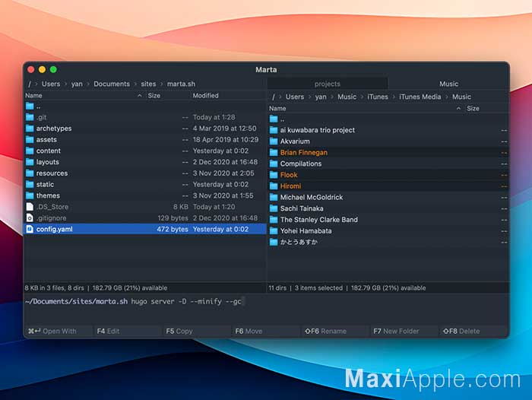This screenshot has height=400, width=532.
Task: Toggle sort arrow in left Name column
Action: click(139, 96)
